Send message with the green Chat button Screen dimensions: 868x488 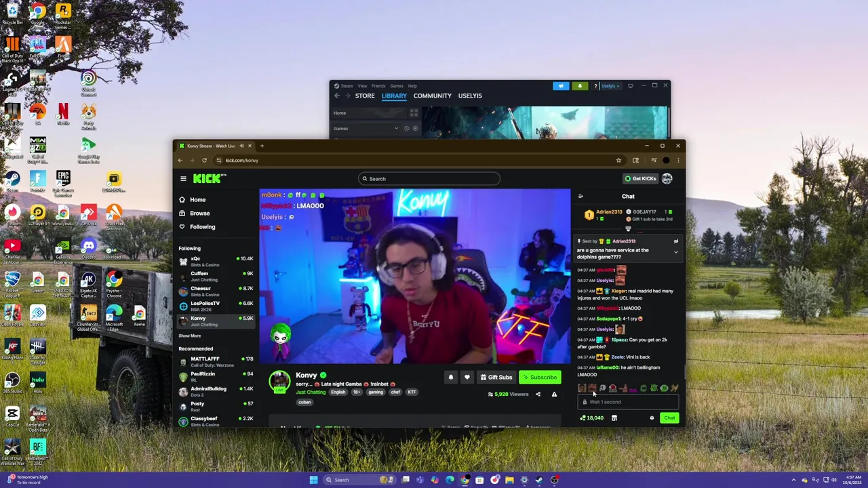[x=669, y=418]
